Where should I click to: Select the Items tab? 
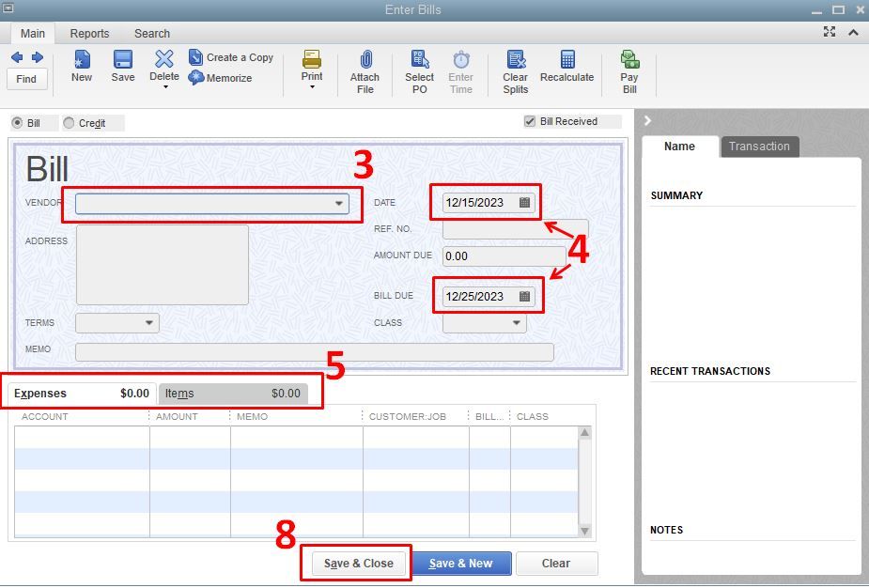click(x=233, y=394)
